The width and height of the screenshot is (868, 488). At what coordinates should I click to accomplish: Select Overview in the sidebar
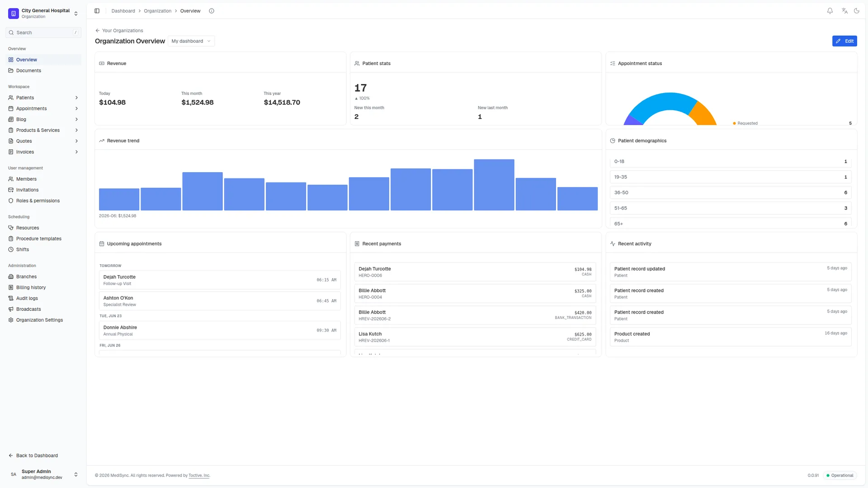click(43, 60)
